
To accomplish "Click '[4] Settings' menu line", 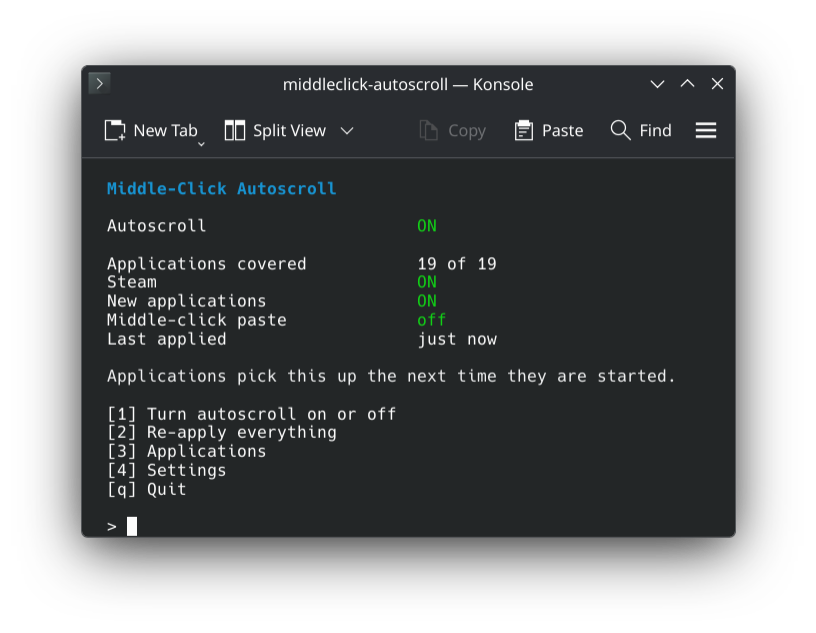I will [x=167, y=471].
